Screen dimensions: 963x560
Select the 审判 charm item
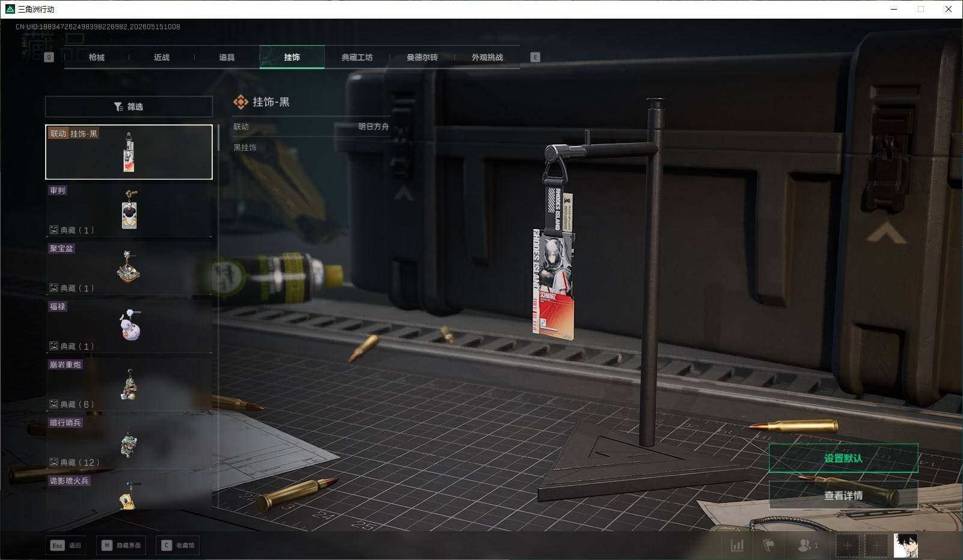pyautogui.click(x=129, y=210)
